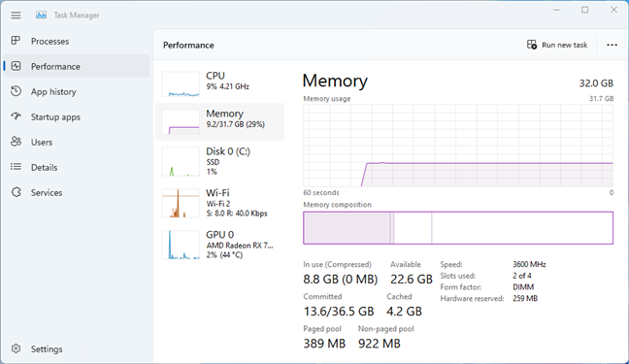This screenshot has height=364, width=629.
Task: Open the Details page
Action: (x=77, y=167)
